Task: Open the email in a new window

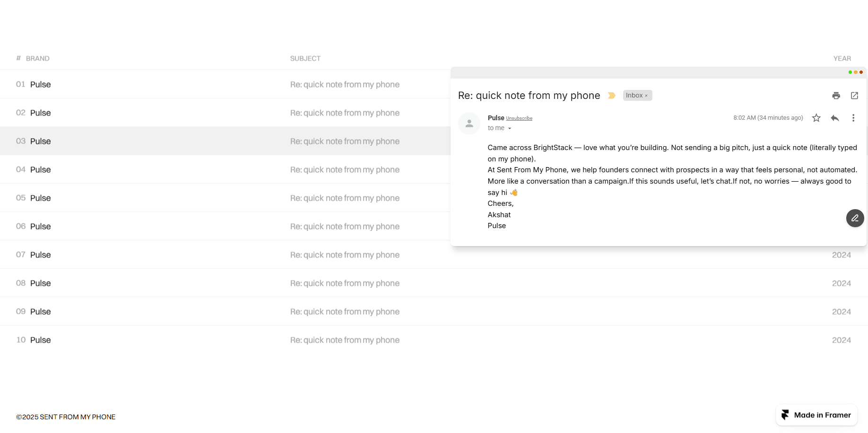Action: 854,96
